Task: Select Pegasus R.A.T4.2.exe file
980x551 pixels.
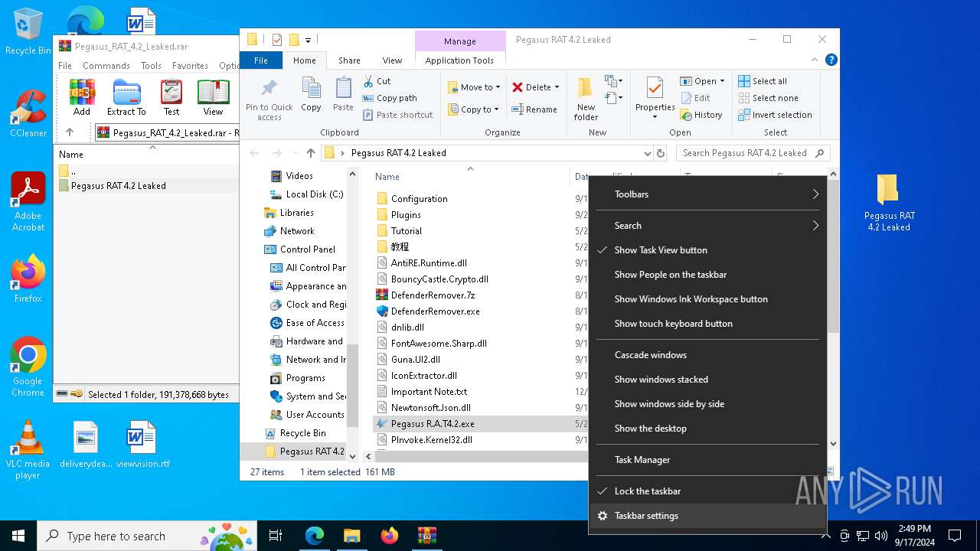Action: point(433,424)
